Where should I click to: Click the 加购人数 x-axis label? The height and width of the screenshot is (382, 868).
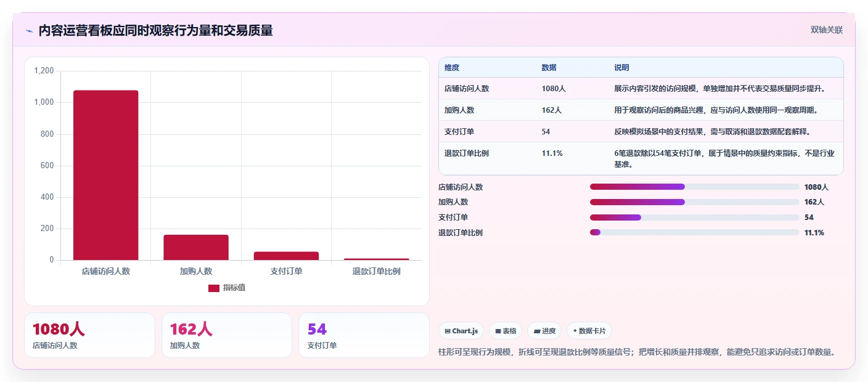tap(196, 271)
